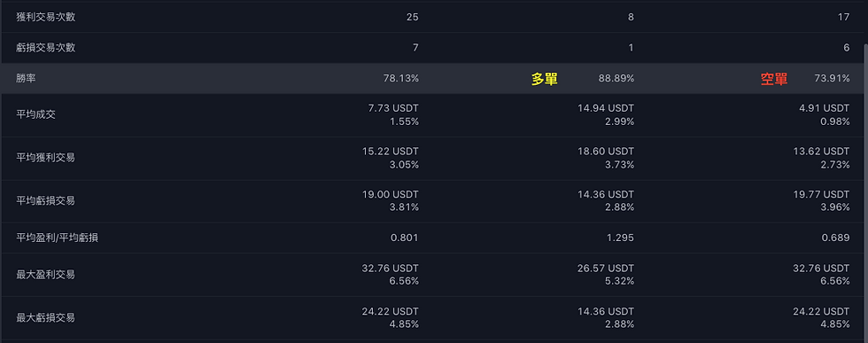Click the 平均獲利交易 row label

(46, 158)
